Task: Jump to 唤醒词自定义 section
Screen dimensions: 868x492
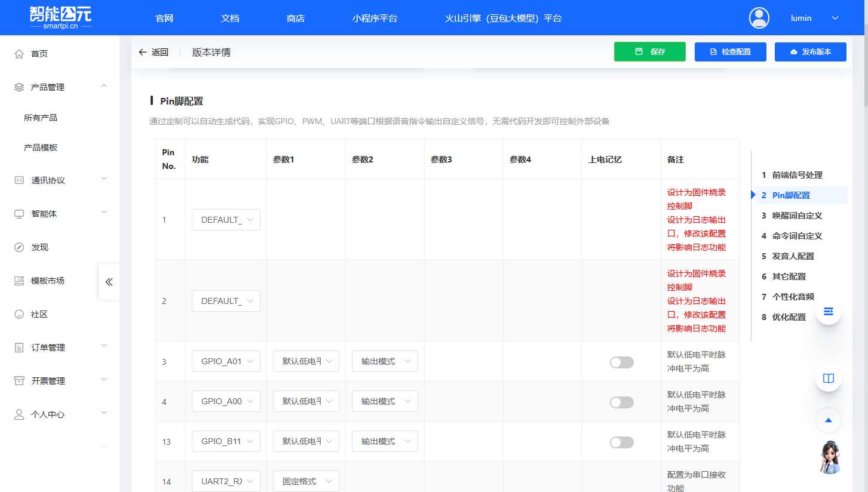Action: [797, 216]
